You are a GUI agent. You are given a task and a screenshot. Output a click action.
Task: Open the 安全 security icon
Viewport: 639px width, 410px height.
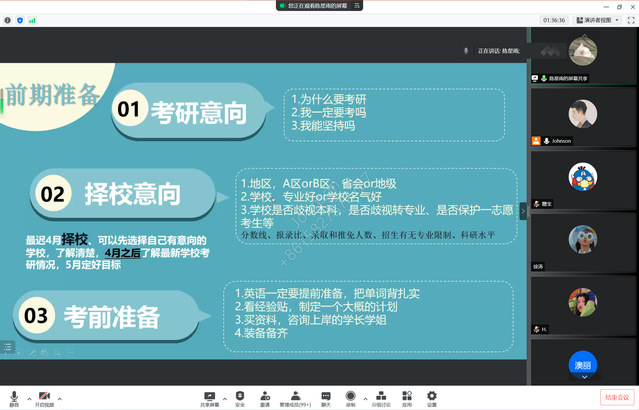click(239, 395)
